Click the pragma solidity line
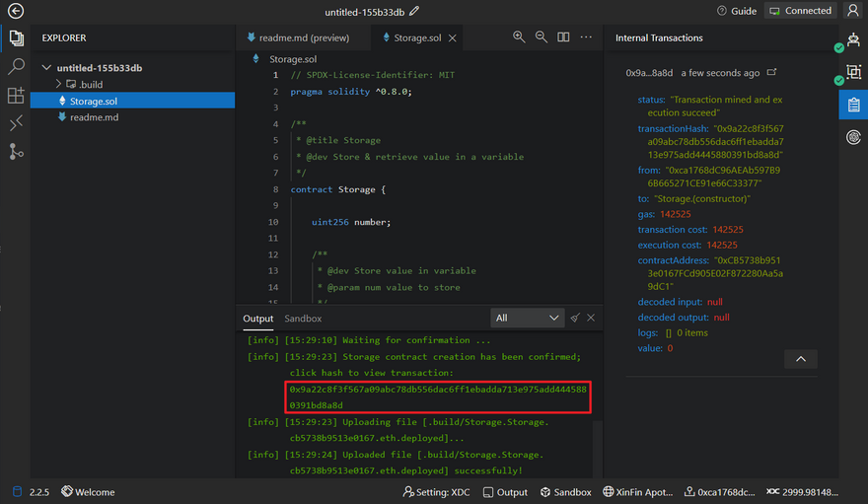Image resolution: width=868 pixels, height=504 pixels. pyautogui.click(x=351, y=92)
